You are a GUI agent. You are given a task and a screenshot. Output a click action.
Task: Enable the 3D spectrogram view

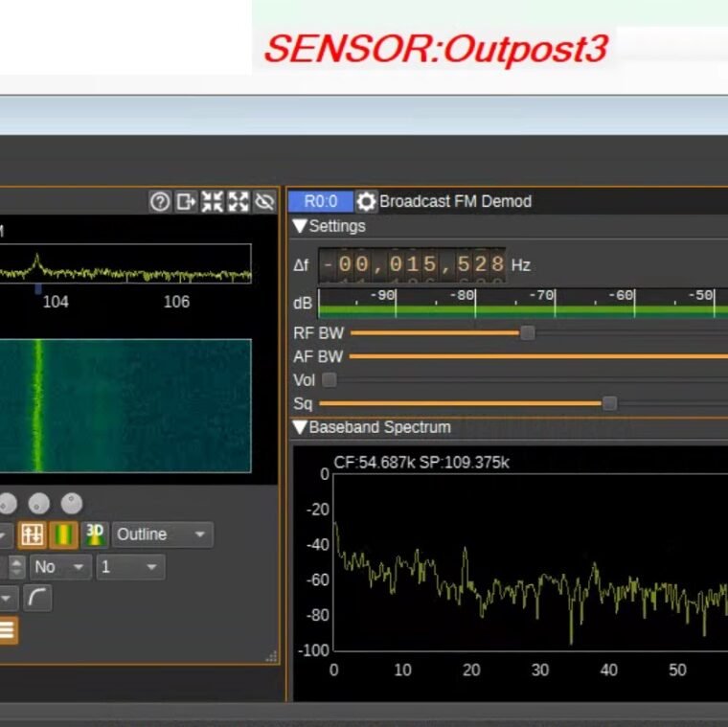point(95,534)
